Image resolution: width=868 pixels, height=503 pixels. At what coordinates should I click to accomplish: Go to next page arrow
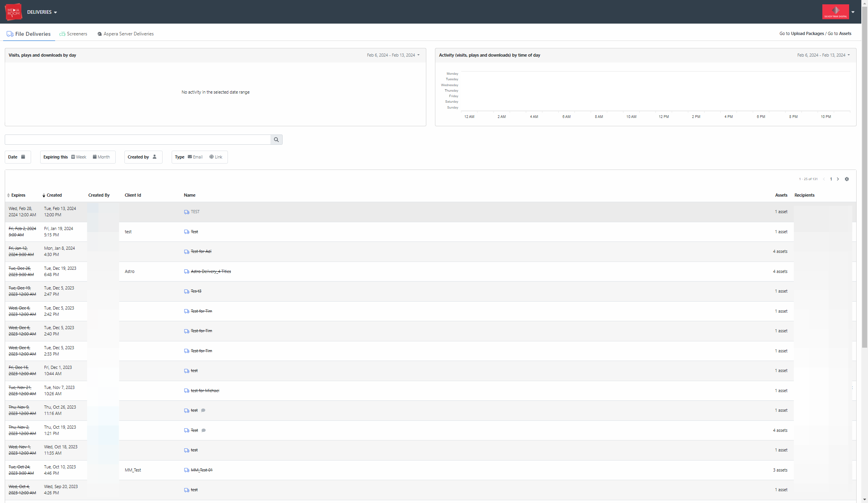coord(838,179)
